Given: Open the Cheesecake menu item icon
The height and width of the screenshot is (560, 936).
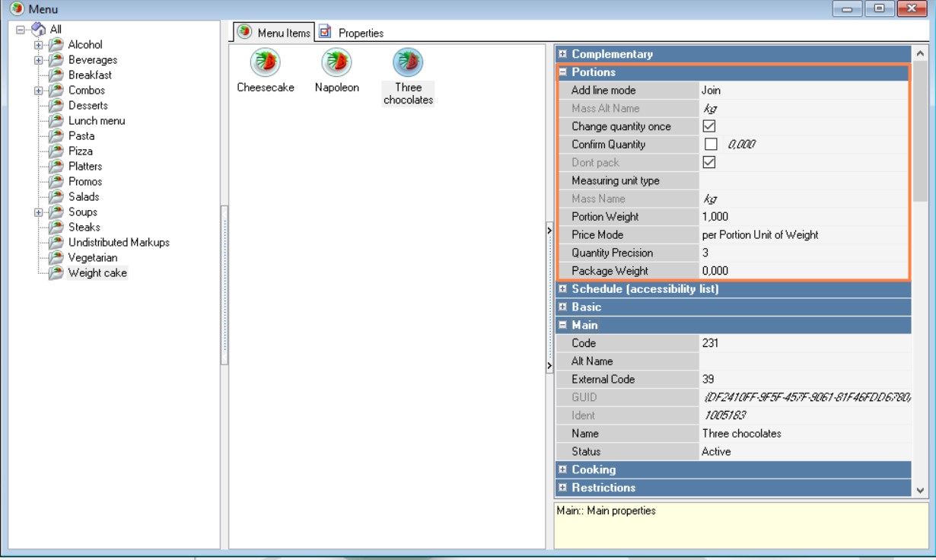Looking at the screenshot, I should tap(266, 62).
